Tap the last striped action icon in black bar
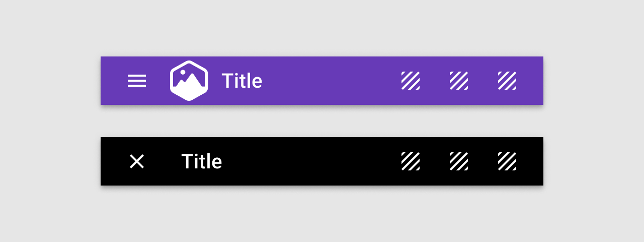The width and height of the screenshot is (644, 242). (507, 161)
